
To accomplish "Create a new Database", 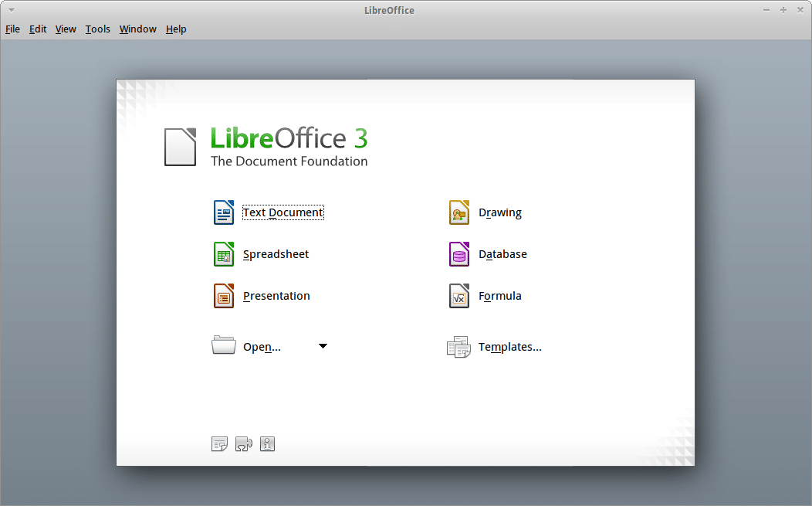I will coord(502,254).
